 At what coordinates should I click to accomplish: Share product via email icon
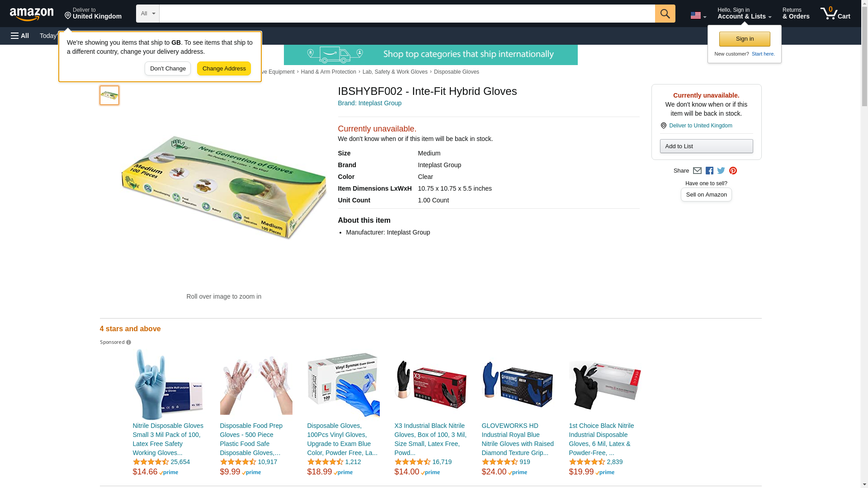click(x=697, y=171)
